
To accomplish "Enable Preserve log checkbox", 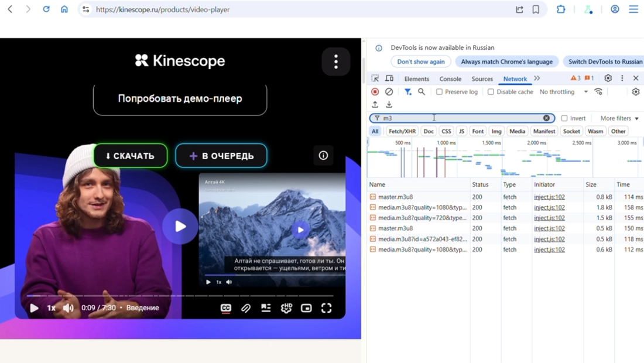I will (440, 91).
